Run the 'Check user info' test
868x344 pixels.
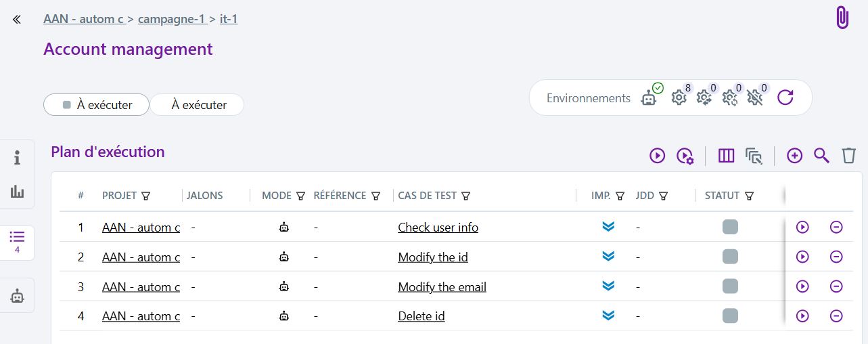tap(802, 228)
